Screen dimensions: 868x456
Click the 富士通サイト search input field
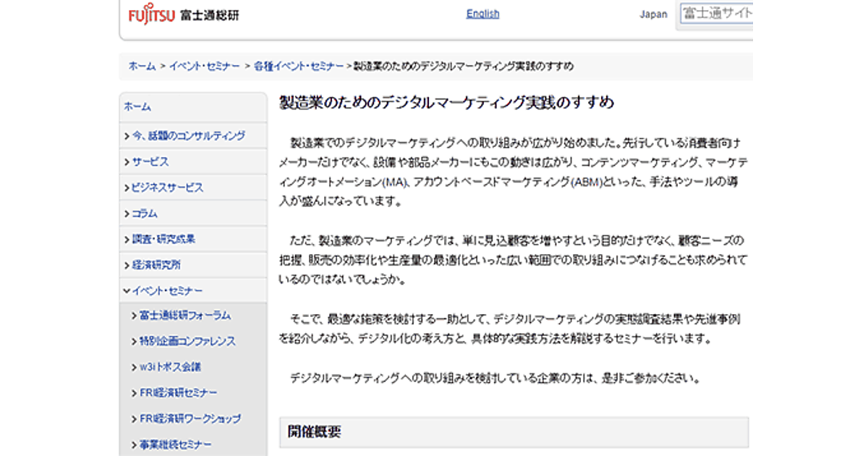[716, 14]
